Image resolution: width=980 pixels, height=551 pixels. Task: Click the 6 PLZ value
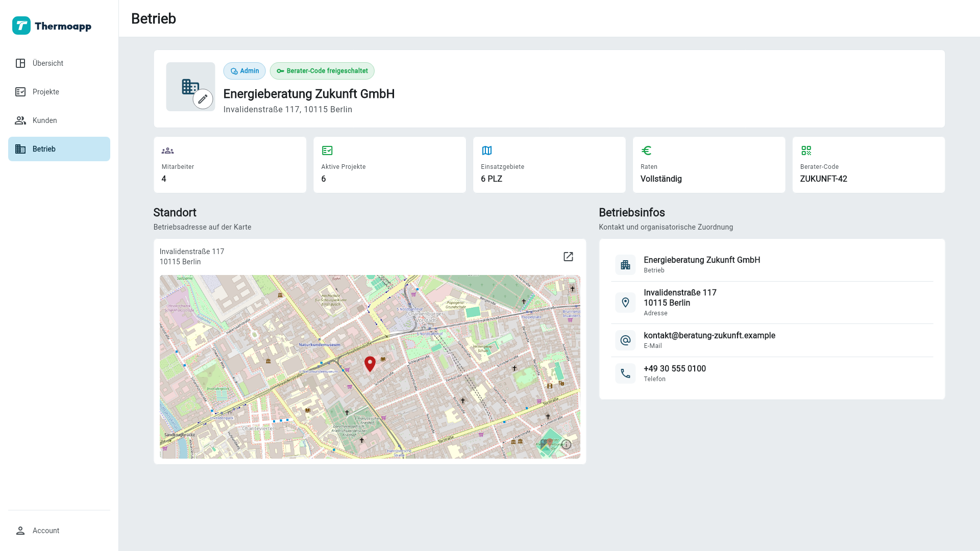point(492,179)
